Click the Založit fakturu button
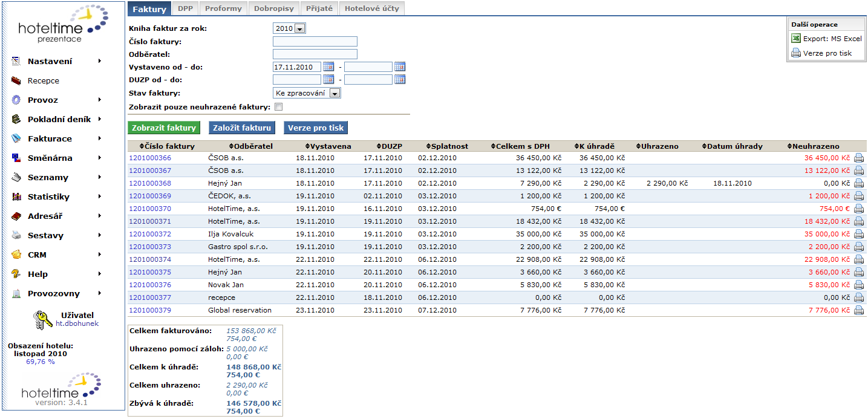Viewport: 868px width, 419px height. pyautogui.click(x=242, y=128)
